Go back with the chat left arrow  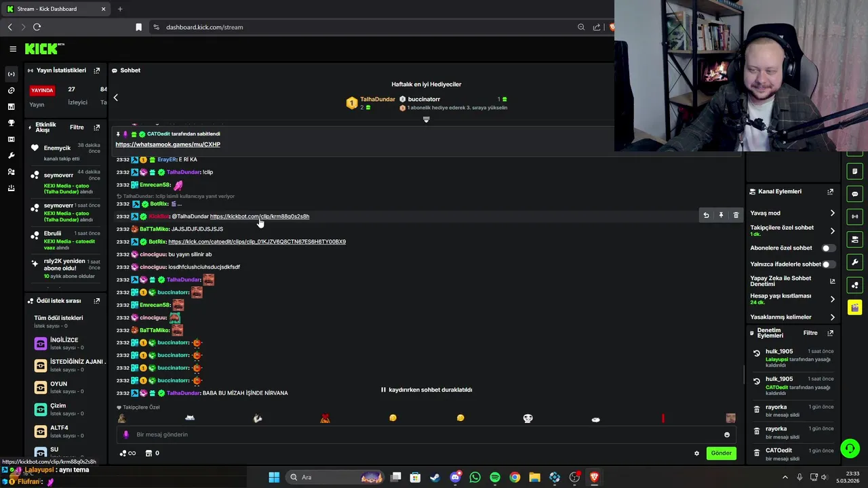tap(115, 98)
